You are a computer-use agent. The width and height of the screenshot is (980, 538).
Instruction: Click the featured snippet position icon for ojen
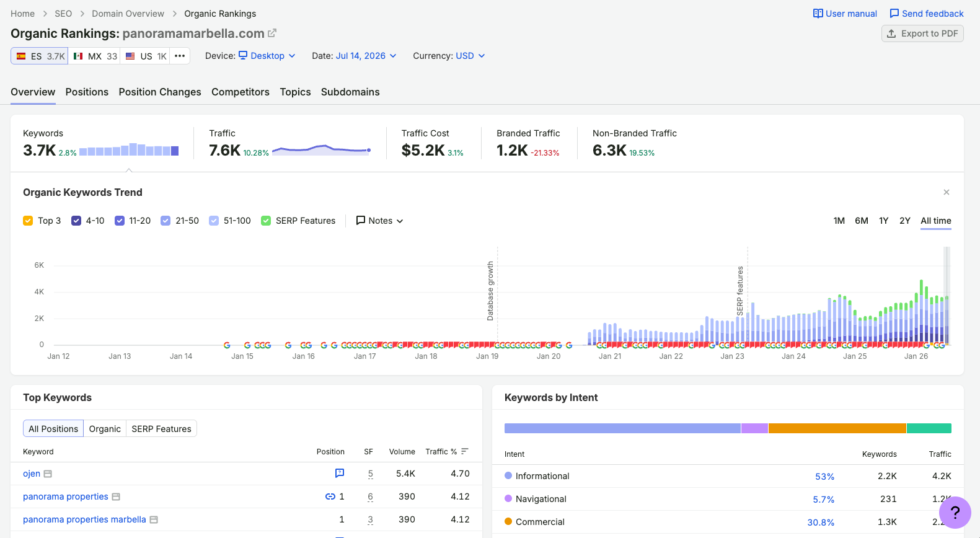click(340, 473)
